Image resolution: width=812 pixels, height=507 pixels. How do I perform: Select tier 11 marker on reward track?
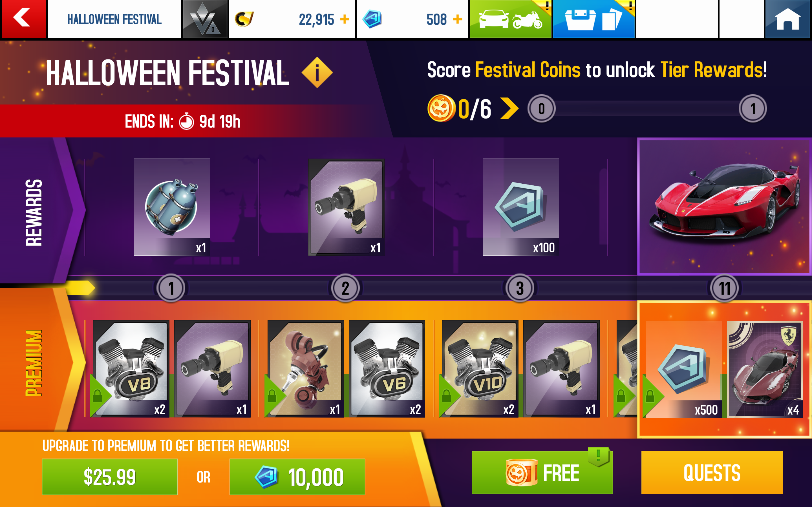tap(724, 288)
